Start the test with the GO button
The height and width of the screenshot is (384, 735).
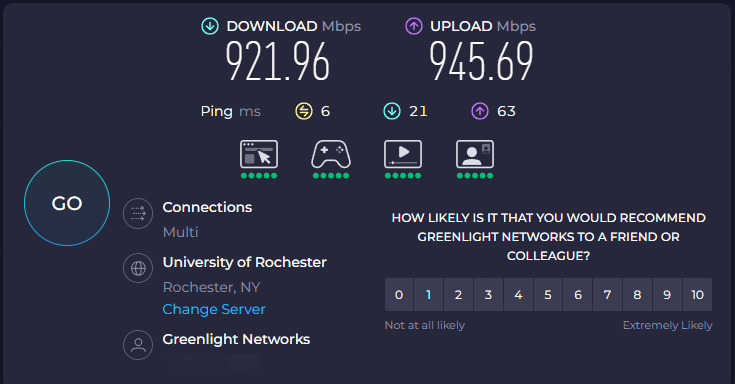pos(67,203)
